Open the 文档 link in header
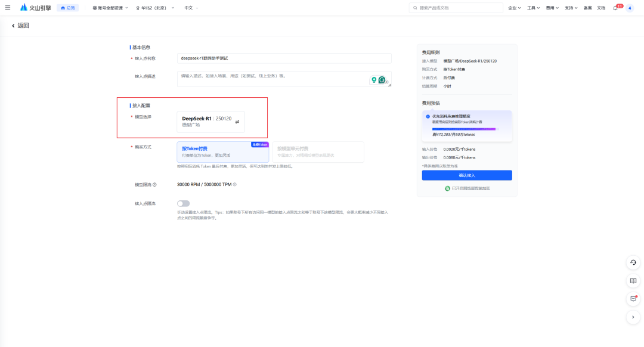 (601, 8)
